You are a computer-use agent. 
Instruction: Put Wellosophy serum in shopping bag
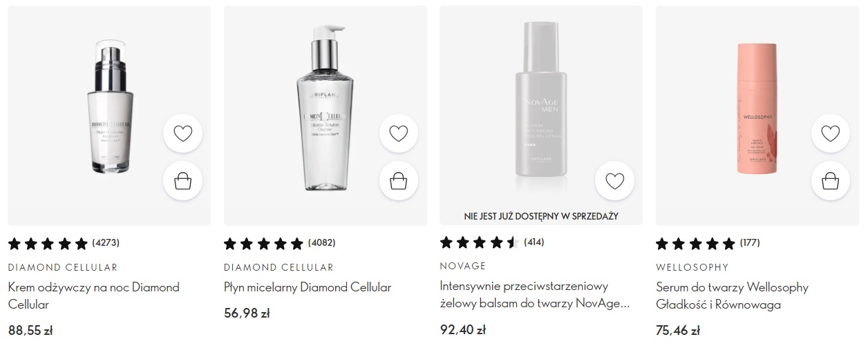(830, 181)
